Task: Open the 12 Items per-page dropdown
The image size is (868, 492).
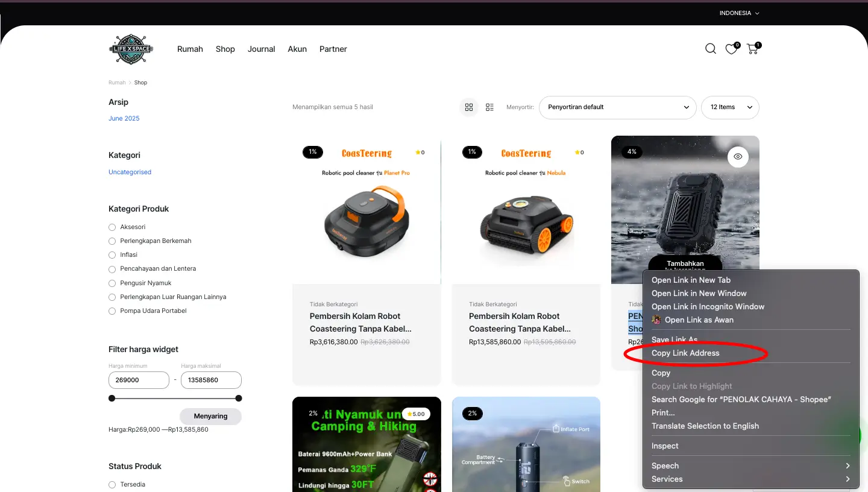Action: pos(730,107)
